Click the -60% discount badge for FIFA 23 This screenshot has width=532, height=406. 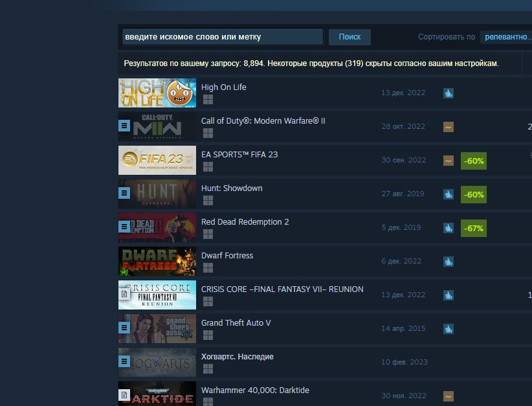click(x=474, y=161)
